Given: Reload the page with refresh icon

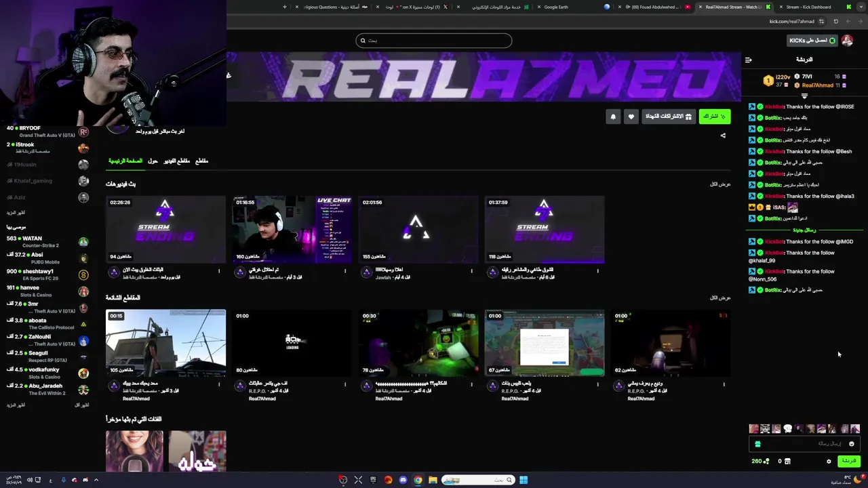Looking at the screenshot, I should [835, 21].
